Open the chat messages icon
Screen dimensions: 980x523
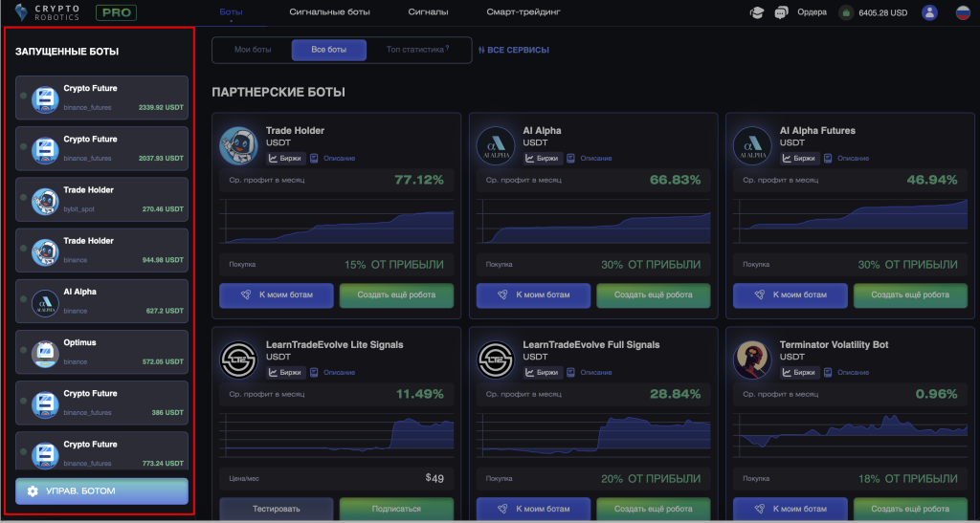coord(781,12)
